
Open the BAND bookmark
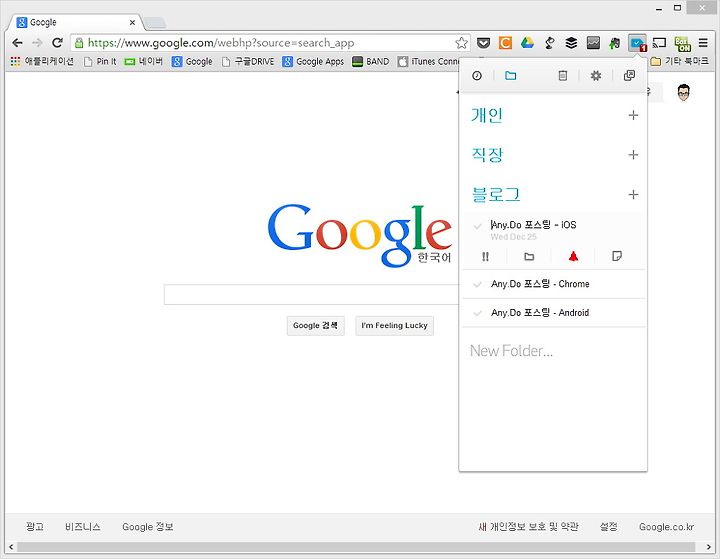pos(371,61)
